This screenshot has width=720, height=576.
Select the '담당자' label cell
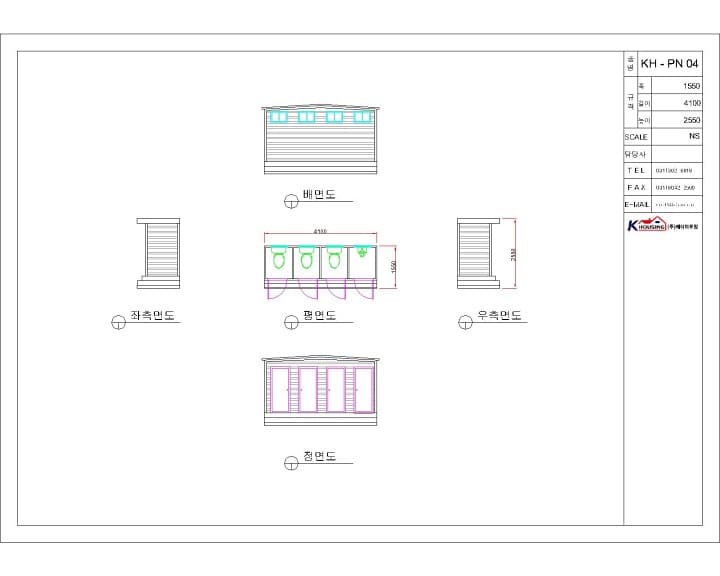(635, 154)
